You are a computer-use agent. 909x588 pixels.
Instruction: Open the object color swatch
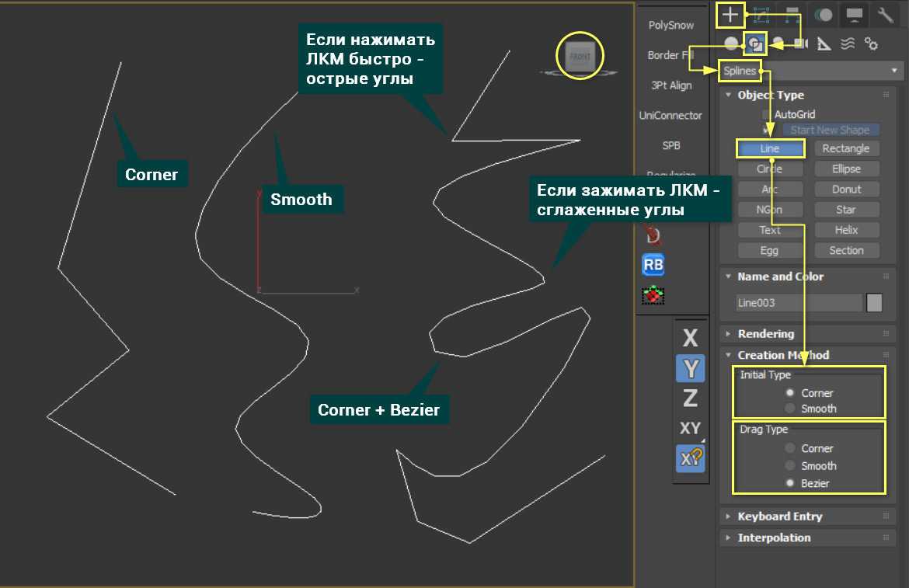(875, 303)
